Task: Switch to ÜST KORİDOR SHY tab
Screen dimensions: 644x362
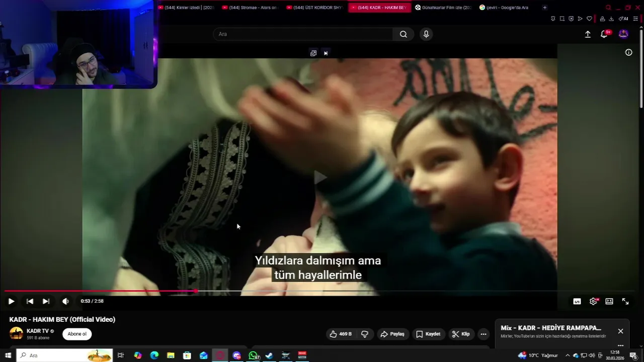Action: coord(314,8)
